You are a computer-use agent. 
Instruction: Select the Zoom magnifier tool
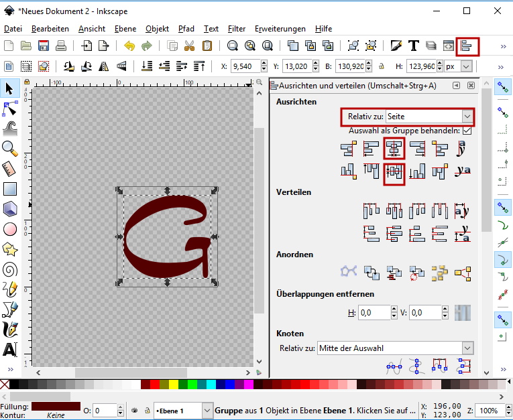(x=9, y=148)
